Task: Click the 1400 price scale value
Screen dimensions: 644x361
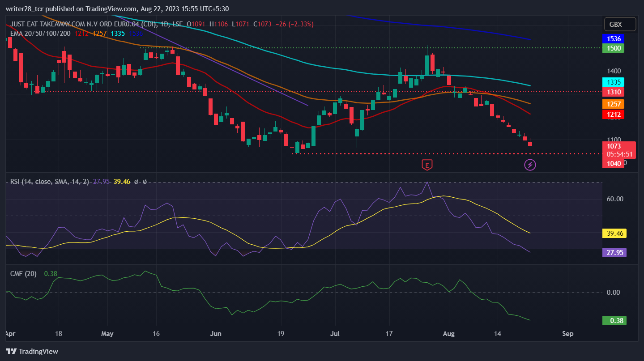Action: [x=614, y=71]
